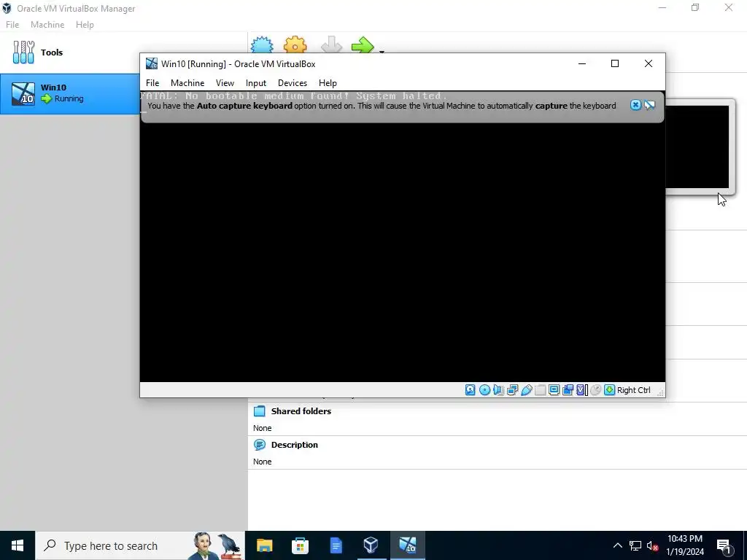The height and width of the screenshot is (560, 747).
Task: Dismiss the Auto capture keyboard notification
Action: click(635, 105)
